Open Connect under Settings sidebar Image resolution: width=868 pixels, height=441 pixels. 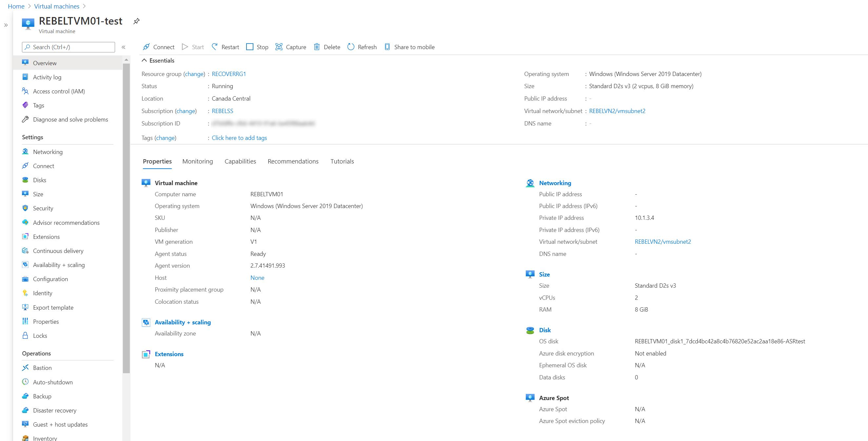43,166
